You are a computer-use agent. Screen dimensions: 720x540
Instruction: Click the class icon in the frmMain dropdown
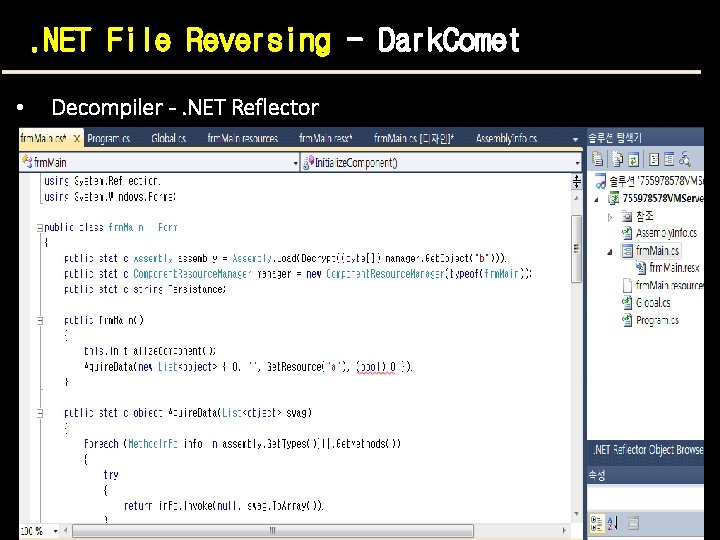27,162
